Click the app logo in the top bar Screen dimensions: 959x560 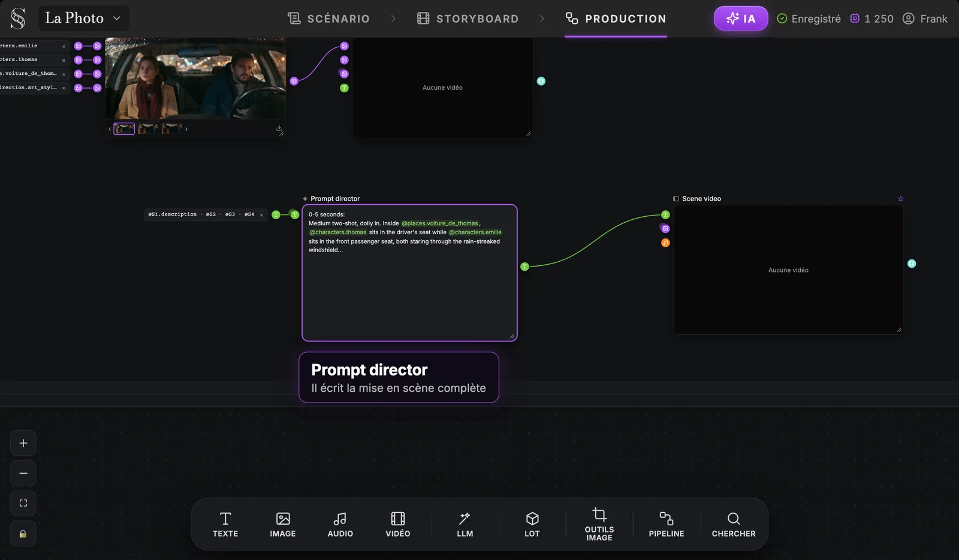click(18, 19)
